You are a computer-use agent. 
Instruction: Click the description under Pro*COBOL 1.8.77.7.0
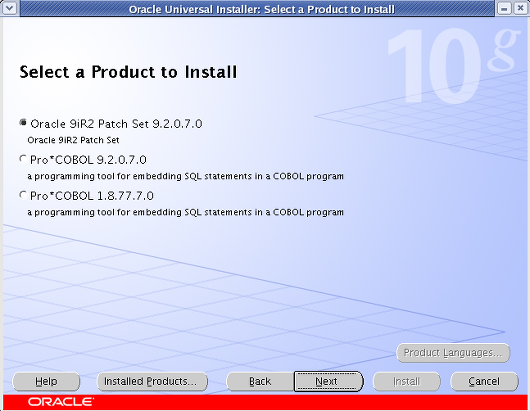coord(186,212)
